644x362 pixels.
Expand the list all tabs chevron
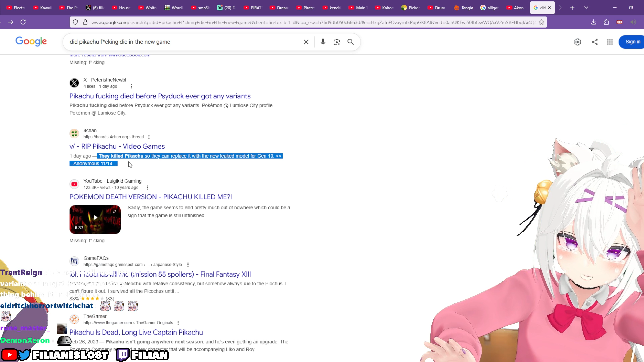pyautogui.click(x=586, y=8)
